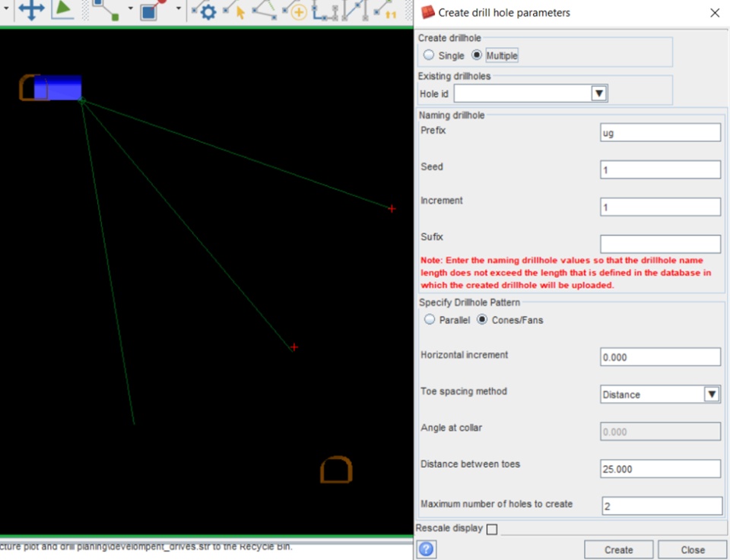
Task: Select the blue four-way move arrows tool
Action: pos(31,10)
